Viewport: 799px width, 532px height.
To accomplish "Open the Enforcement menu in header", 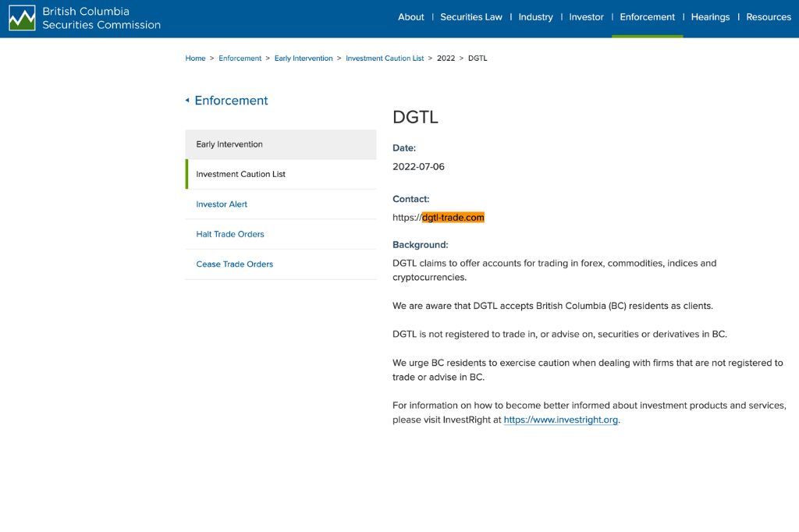I will click(x=647, y=17).
